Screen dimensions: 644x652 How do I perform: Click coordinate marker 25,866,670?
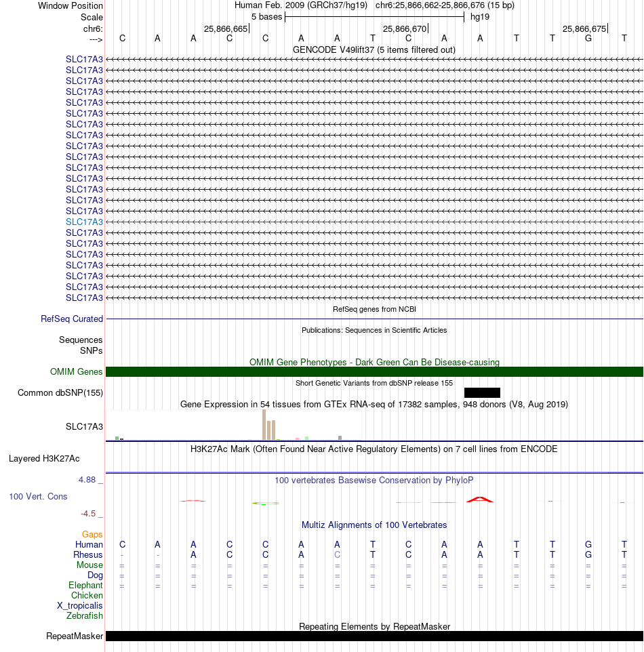pyautogui.click(x=405, y=28)
